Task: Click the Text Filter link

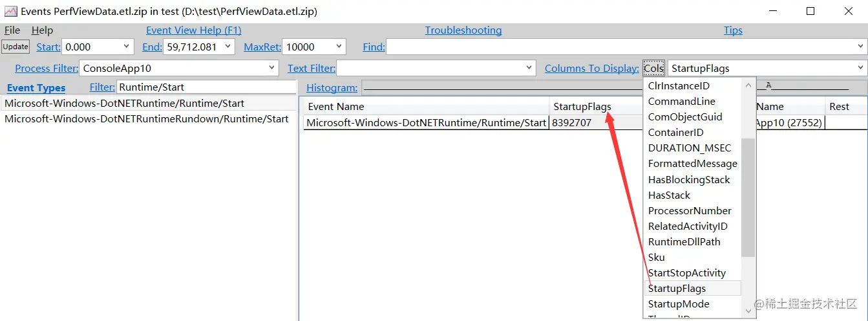Action: 312,68
